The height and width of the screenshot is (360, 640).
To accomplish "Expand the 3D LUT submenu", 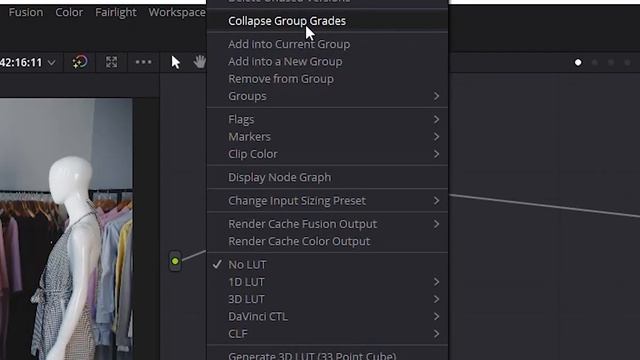I will (327, 299).
